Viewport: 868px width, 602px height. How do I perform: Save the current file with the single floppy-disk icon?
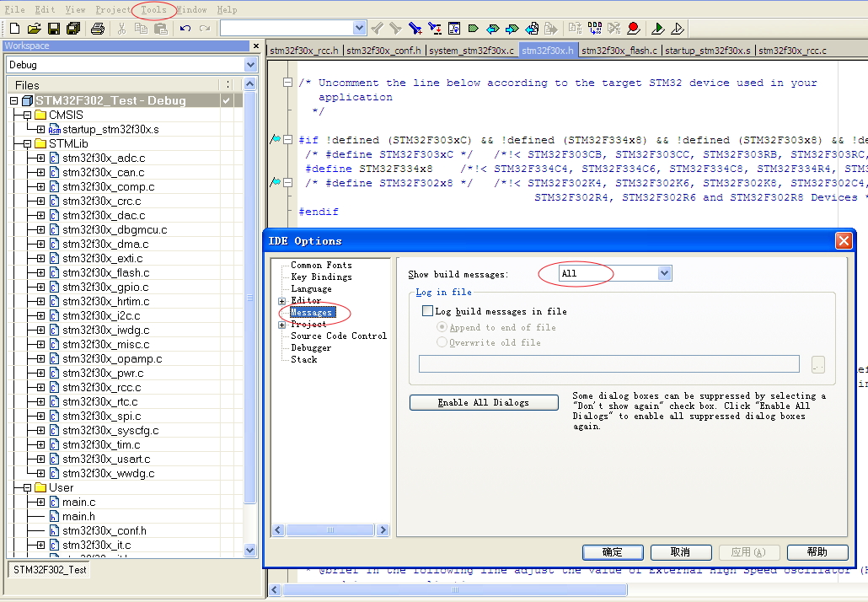[54, 29]
